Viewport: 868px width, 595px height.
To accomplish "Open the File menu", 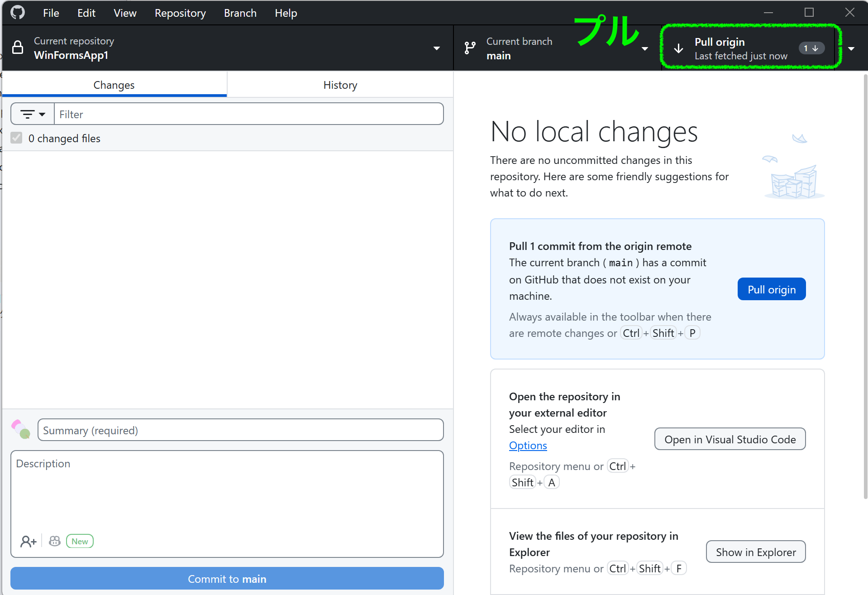I will (51, 13).
